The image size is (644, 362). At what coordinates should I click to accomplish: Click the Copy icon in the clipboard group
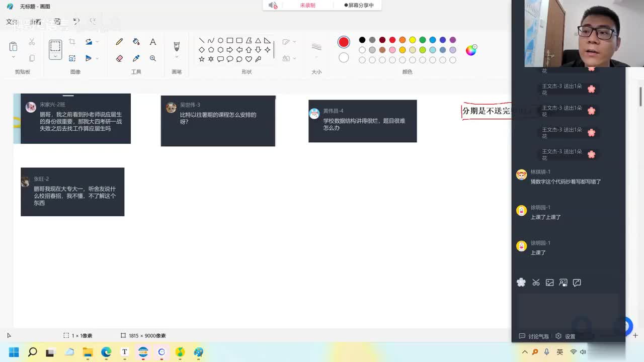[32, 58]
